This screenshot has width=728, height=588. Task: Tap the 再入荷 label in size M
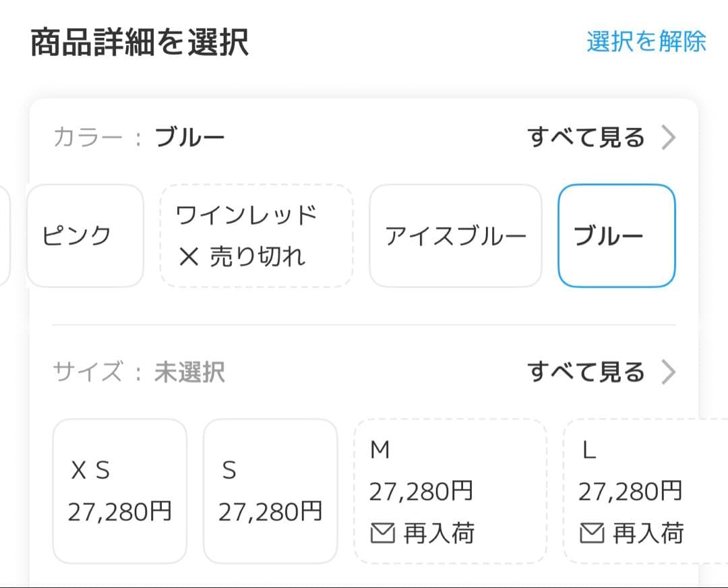(x=439, y=534)
